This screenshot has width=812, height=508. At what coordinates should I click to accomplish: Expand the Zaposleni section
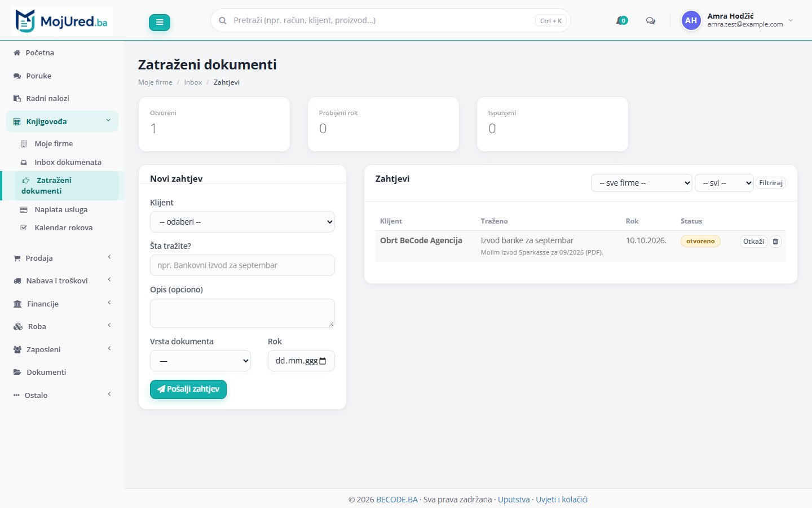pyautogui.click(x=62, y=349)
